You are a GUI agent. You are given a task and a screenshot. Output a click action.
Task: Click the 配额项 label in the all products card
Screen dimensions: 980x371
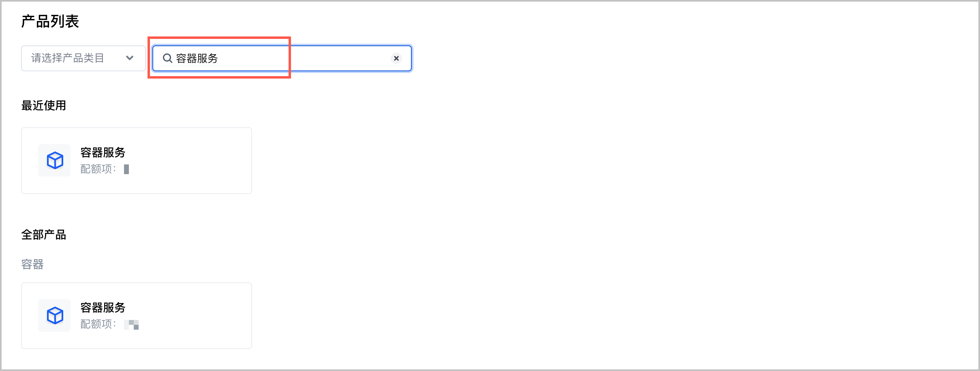pos(98,324)
